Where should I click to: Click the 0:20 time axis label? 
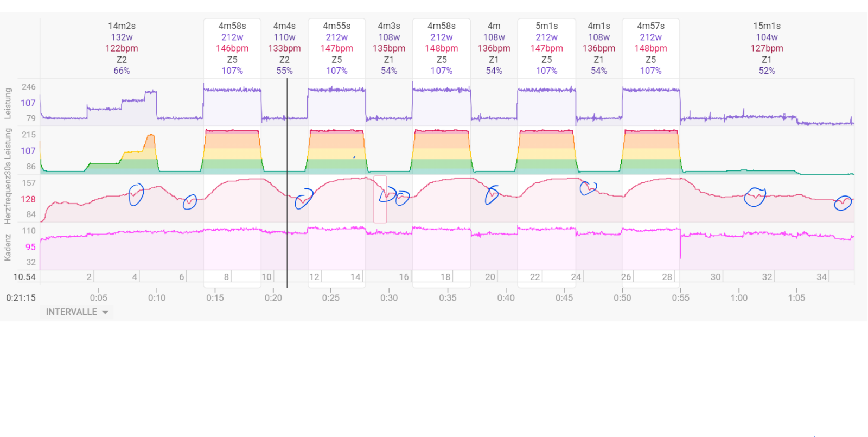[273, 298]
